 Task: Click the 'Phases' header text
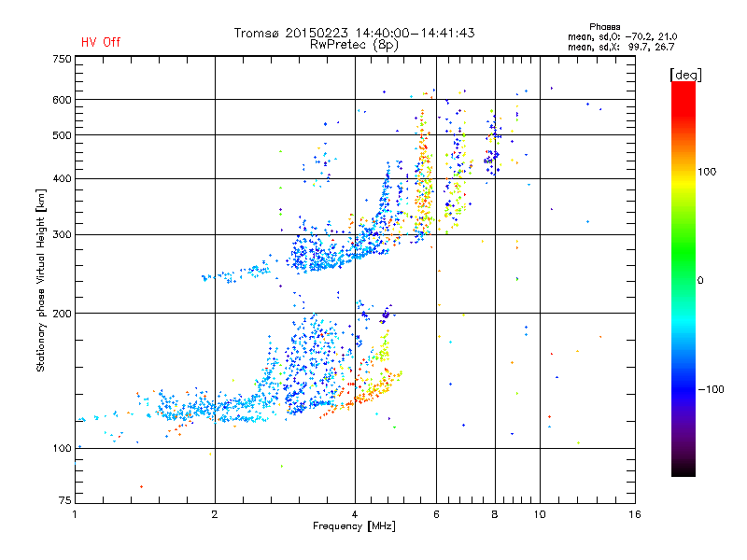click(x=604, y=27)
